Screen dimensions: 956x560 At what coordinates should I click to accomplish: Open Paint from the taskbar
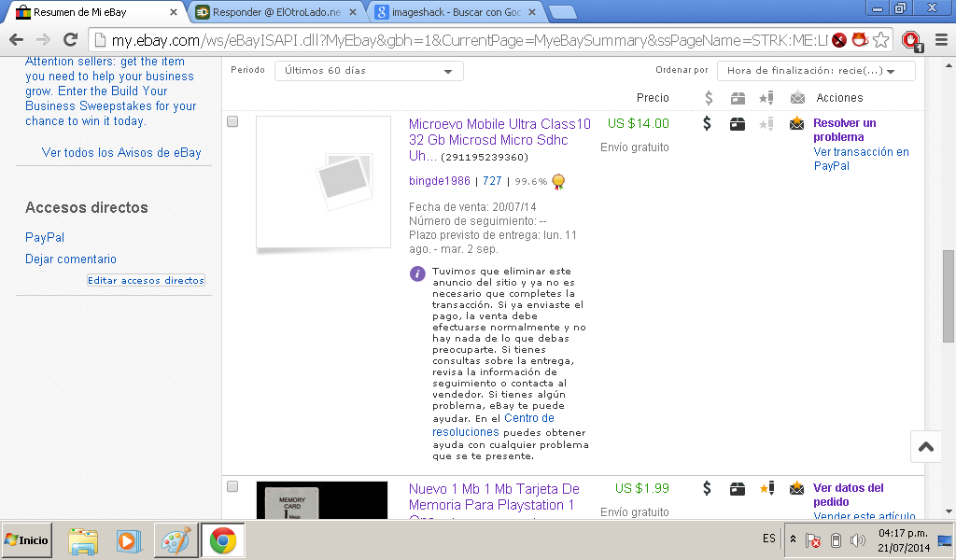click(176, 540)
